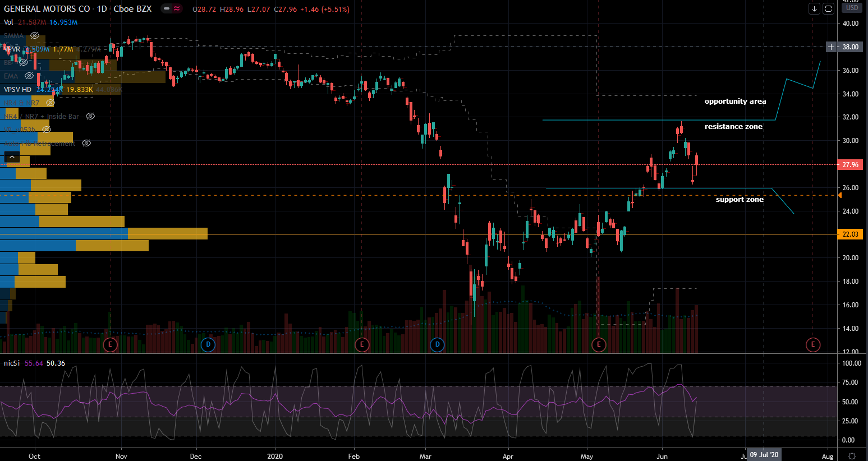Click the current price label 27.96
The image size is (868, 461).
(x=850, y=165)
